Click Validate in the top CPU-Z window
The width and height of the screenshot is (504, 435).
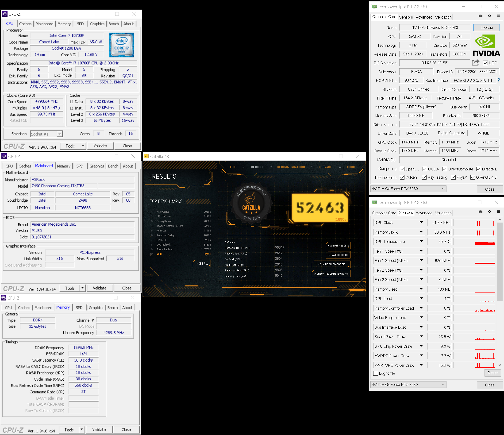coord(100,146)
